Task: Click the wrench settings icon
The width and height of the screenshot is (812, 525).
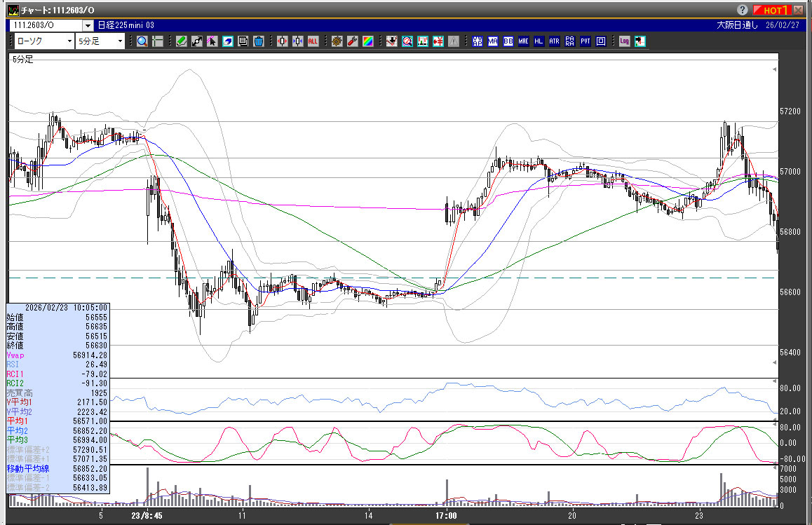Action: click(352, 41)
